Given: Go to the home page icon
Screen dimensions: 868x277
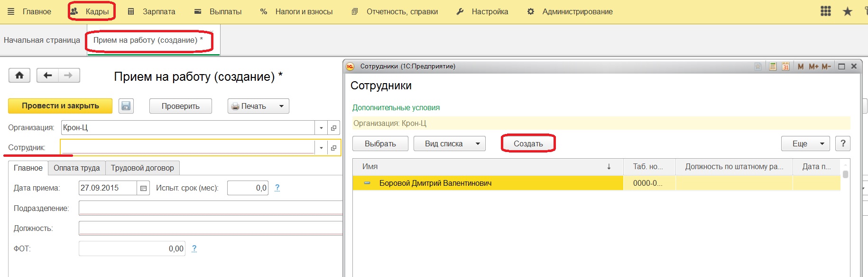Looking at the screenshot, I should pyautogui.click(x=19, y=75).
